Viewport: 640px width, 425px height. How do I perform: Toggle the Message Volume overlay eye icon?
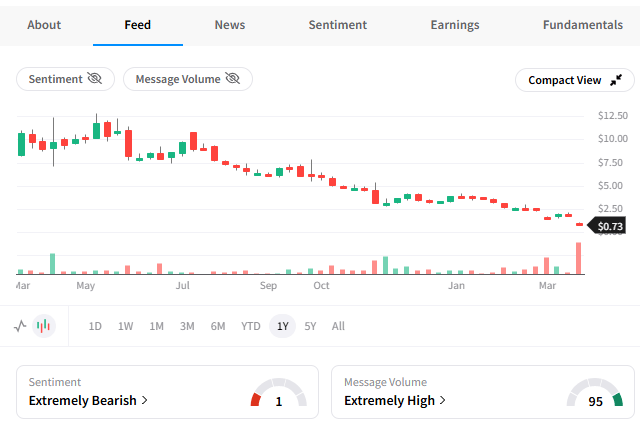click(232, 79)
